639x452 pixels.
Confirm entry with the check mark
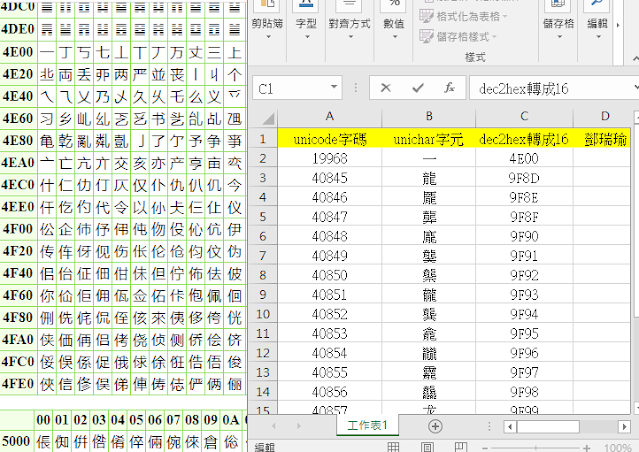(418, 88)
